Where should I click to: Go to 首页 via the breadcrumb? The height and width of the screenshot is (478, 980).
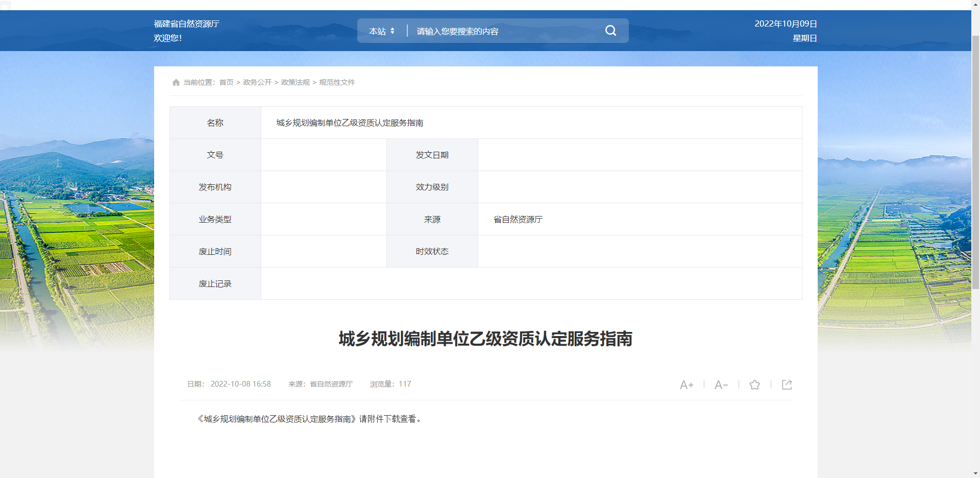pyautogui.click(x=226, y=82)
